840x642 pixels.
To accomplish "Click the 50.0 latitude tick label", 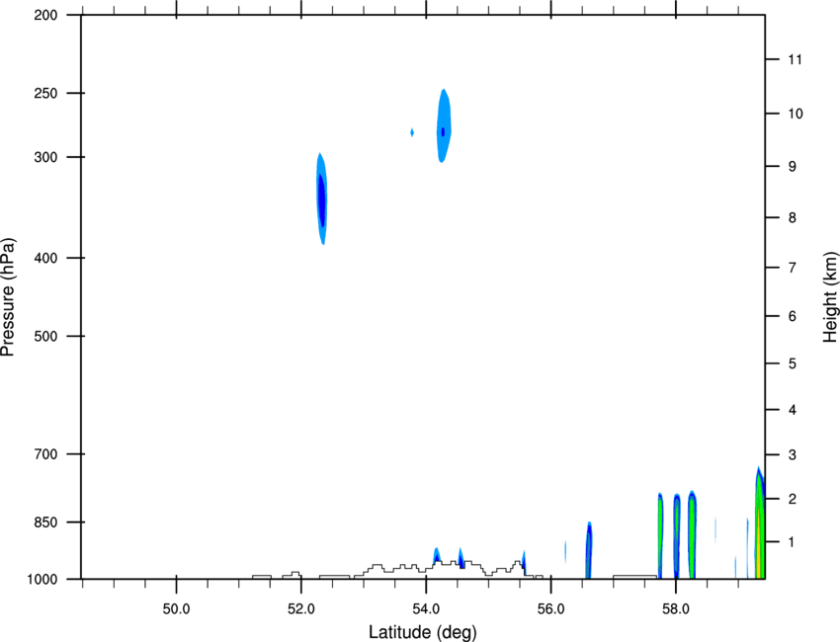I will (176, 609).
